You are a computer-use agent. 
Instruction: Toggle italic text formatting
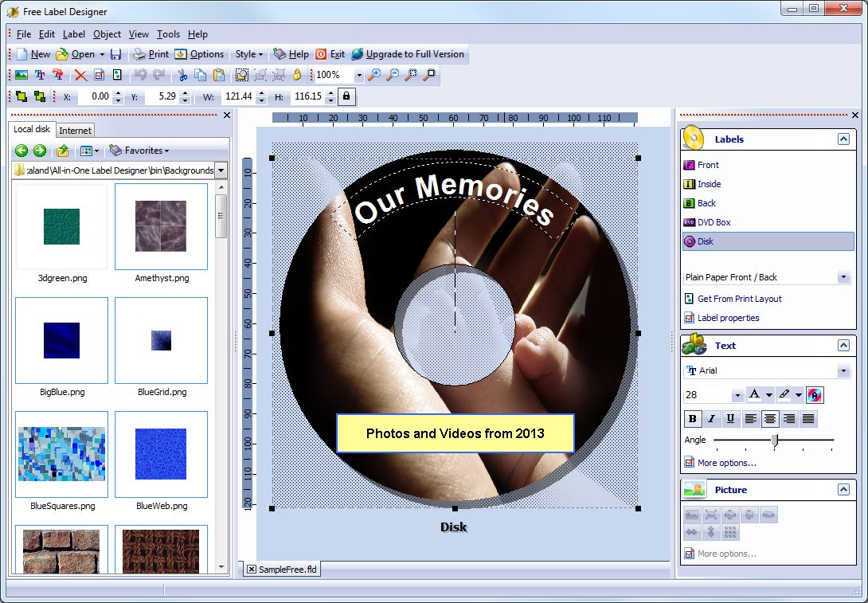click(711, 418)
